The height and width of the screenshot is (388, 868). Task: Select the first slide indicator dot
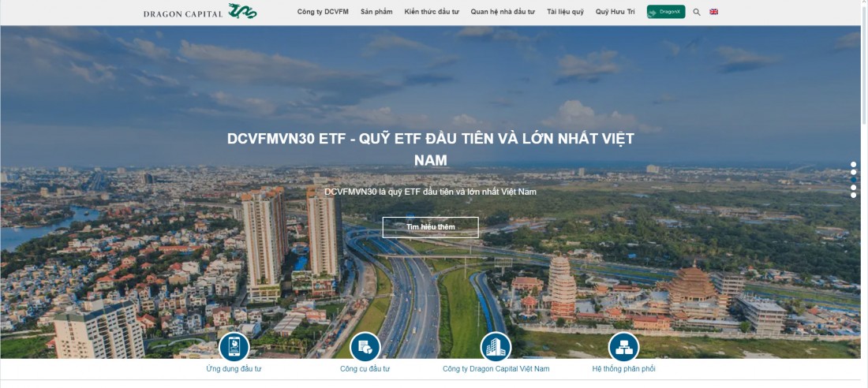854,164
